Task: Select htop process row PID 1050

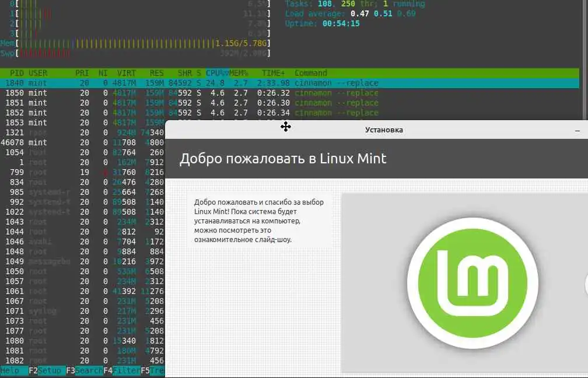Action: click(82, 271)
